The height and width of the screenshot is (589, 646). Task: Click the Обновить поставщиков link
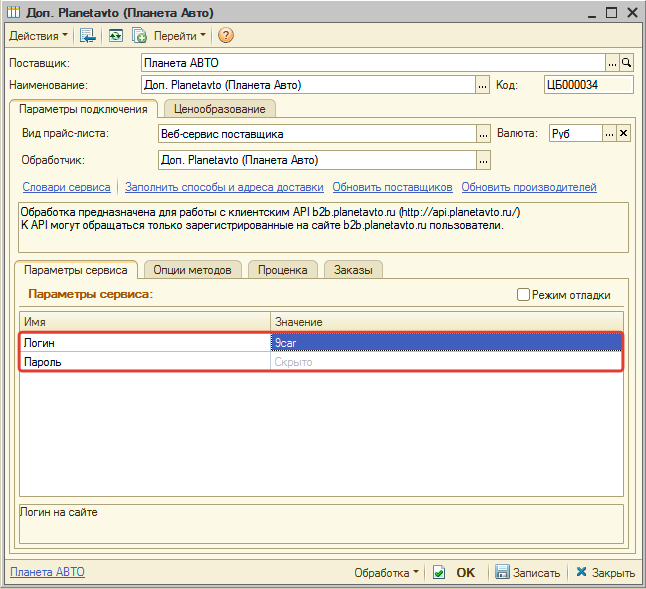click(x=392, y=187)
